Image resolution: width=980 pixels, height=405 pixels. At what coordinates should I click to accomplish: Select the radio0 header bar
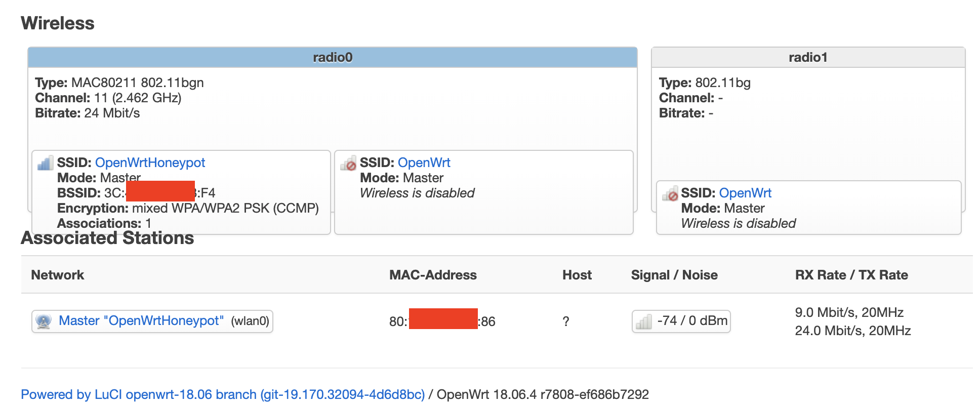tap(333, 57)
